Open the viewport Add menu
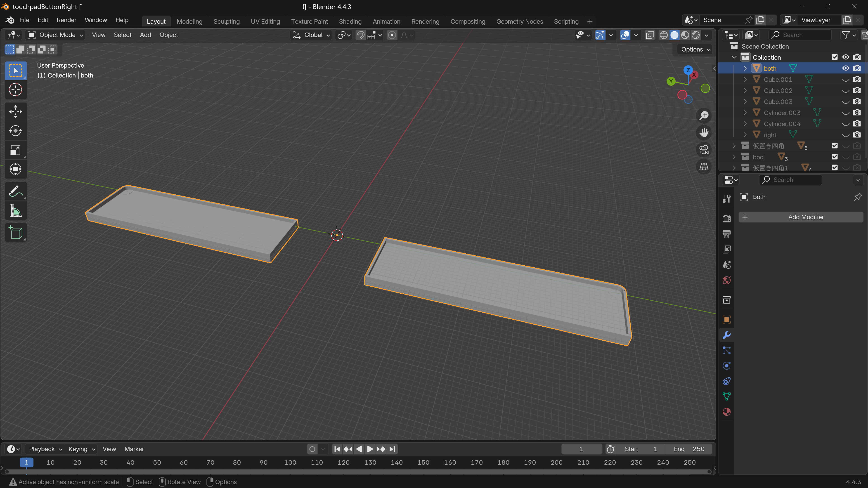 pyautogui.click(x=145, y=35)
